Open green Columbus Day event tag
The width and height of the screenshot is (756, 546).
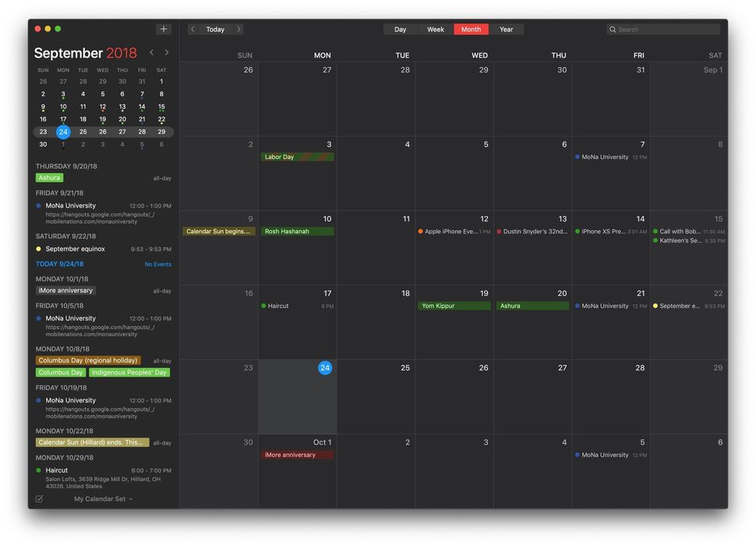(x=61, y=372)
